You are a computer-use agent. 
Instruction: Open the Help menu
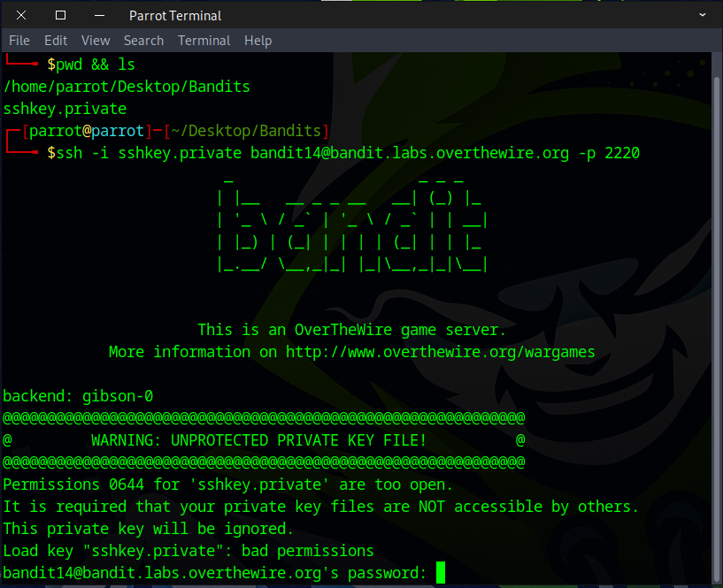258,41
